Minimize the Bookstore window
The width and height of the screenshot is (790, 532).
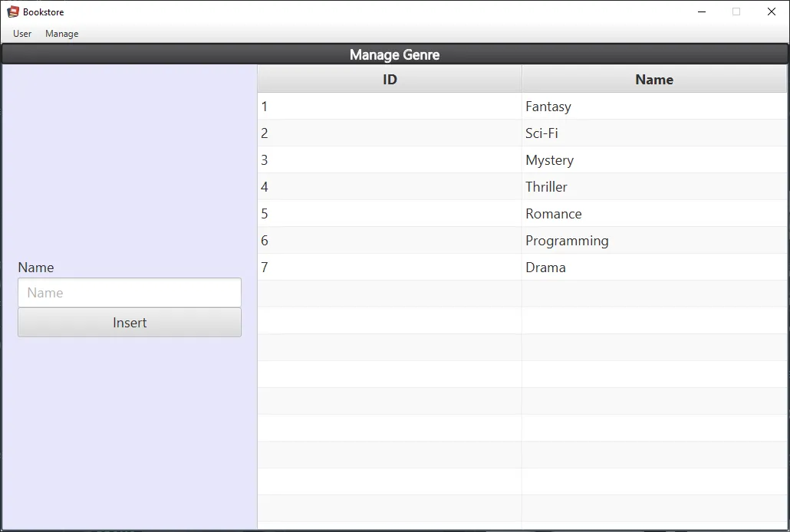701,11
